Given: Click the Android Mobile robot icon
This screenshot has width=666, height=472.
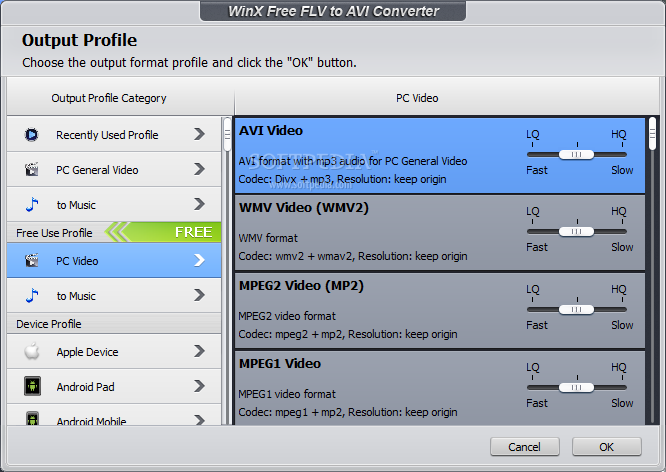Looking at the screenshot, I should click(32, 419).
